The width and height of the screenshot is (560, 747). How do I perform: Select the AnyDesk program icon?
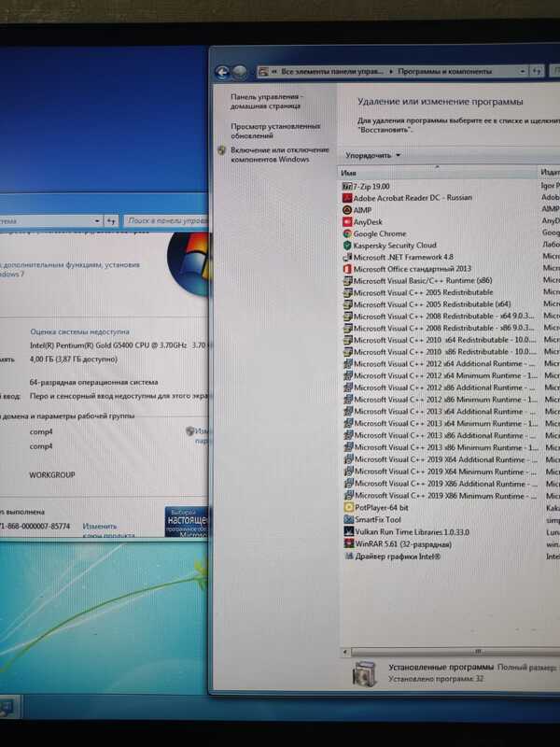(347, 222)
